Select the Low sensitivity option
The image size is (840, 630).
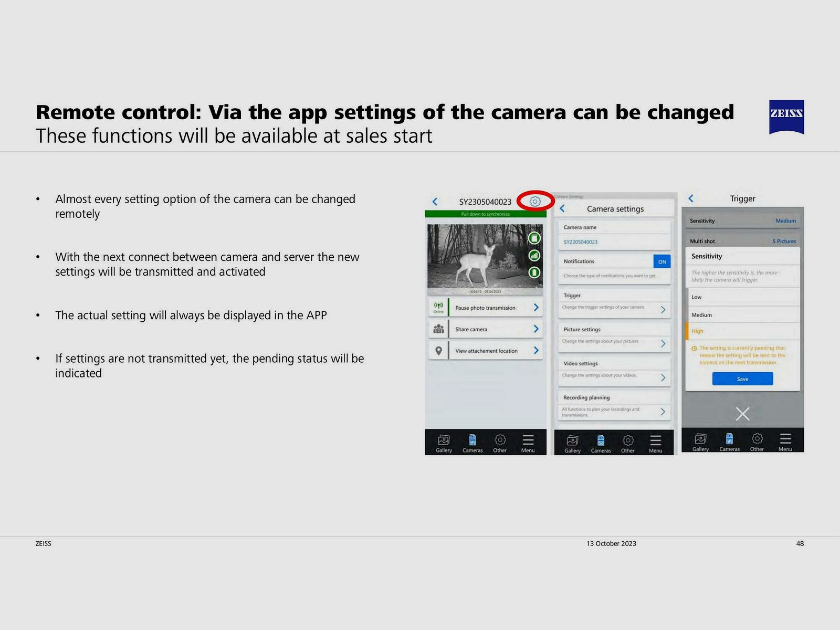click(743, 297)
